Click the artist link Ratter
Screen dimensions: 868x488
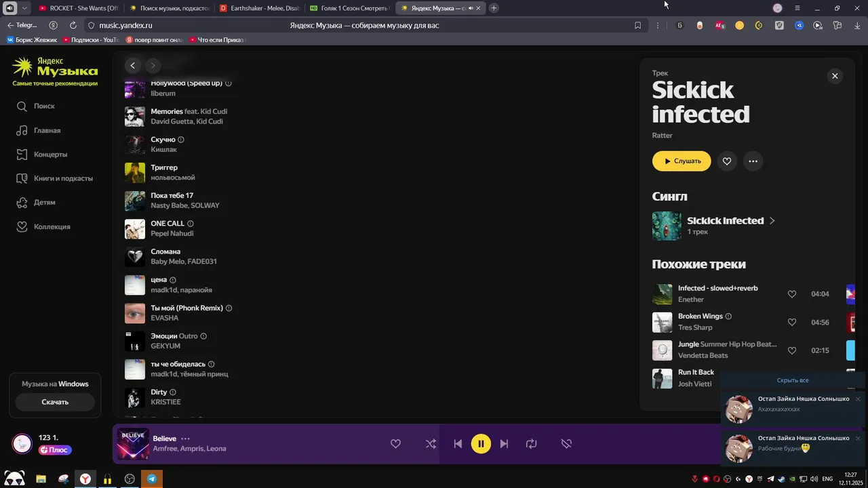click(663, 136)
